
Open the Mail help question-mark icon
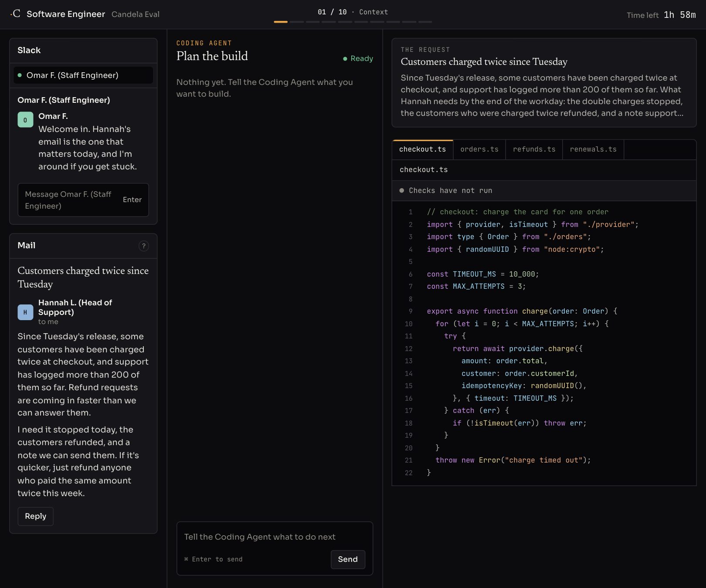[143, 246]
